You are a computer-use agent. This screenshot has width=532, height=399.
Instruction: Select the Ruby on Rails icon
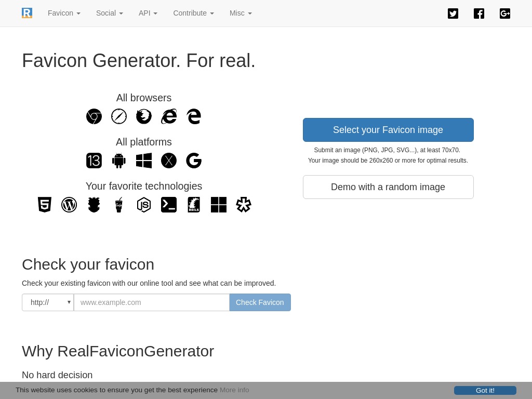point(194,205)
